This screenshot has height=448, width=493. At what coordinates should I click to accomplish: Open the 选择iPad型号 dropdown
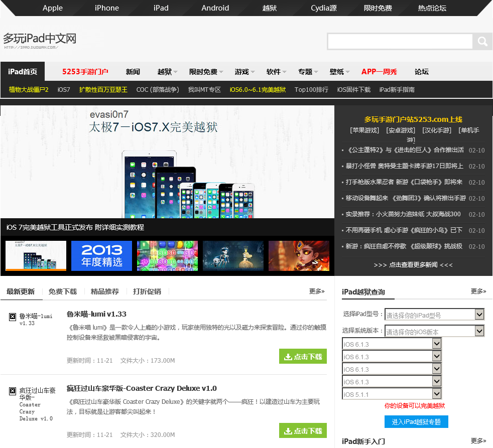point(435,314)
